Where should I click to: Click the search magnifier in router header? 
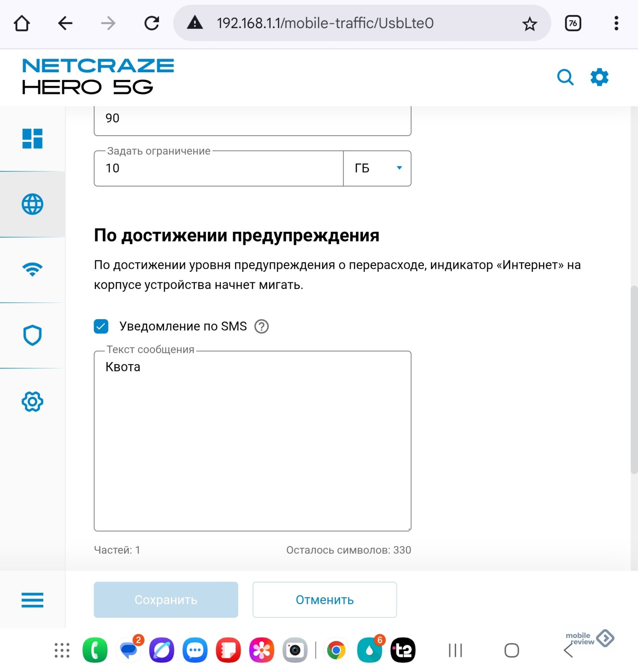point(565,77)
